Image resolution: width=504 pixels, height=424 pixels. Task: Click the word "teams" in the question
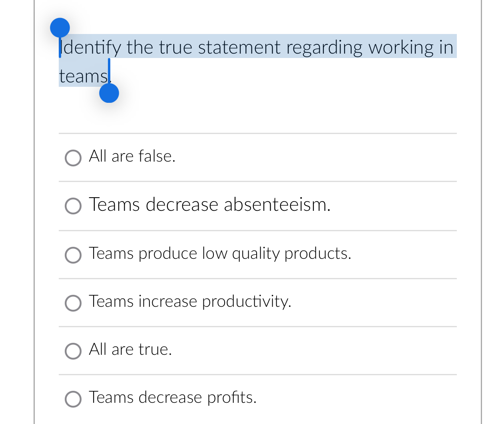tap(83, 76)
